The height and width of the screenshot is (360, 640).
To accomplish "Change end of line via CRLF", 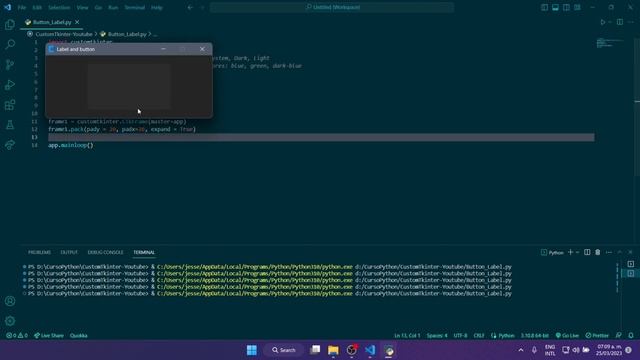I will click(479, 336).
